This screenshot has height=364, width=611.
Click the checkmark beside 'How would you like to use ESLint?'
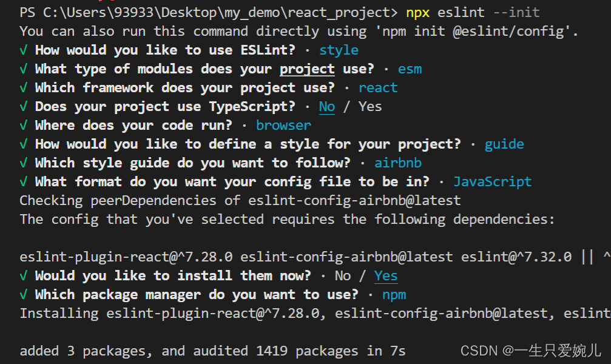point(24,50)
